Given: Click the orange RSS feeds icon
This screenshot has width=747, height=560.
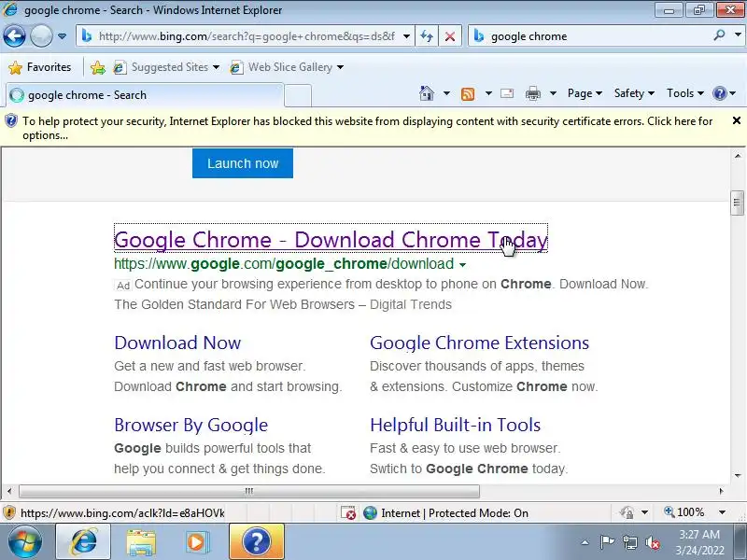Looking at the screenshot, I should click(468, 94).
